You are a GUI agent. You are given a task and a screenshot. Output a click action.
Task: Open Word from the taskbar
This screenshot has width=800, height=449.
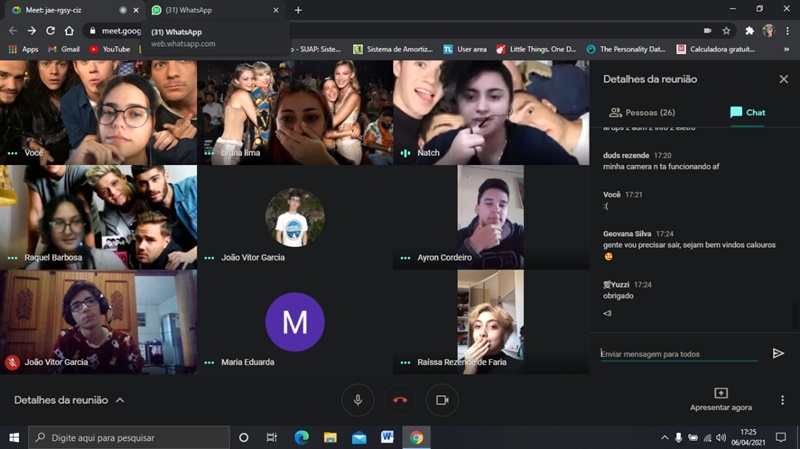click(387, 437)
